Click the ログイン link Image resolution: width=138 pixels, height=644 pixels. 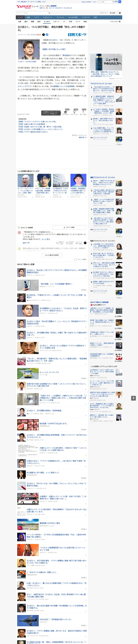(x=42, y=8)
